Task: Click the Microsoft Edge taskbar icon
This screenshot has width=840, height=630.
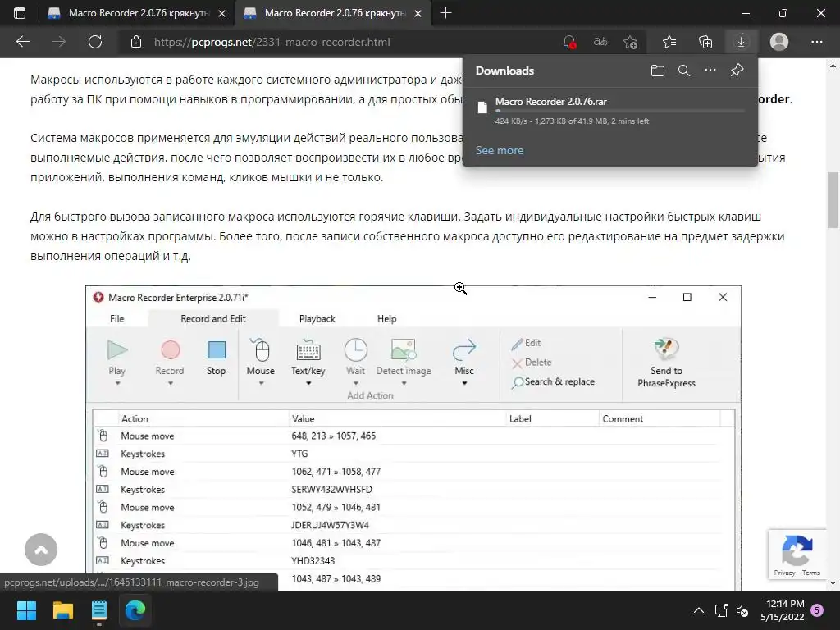Action: [x=135, y=610]
